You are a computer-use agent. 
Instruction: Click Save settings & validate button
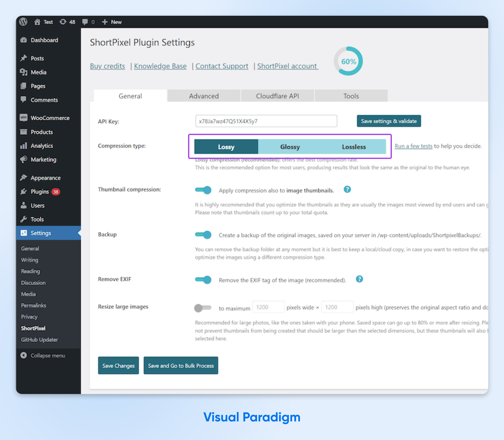[x=389, y=121]
